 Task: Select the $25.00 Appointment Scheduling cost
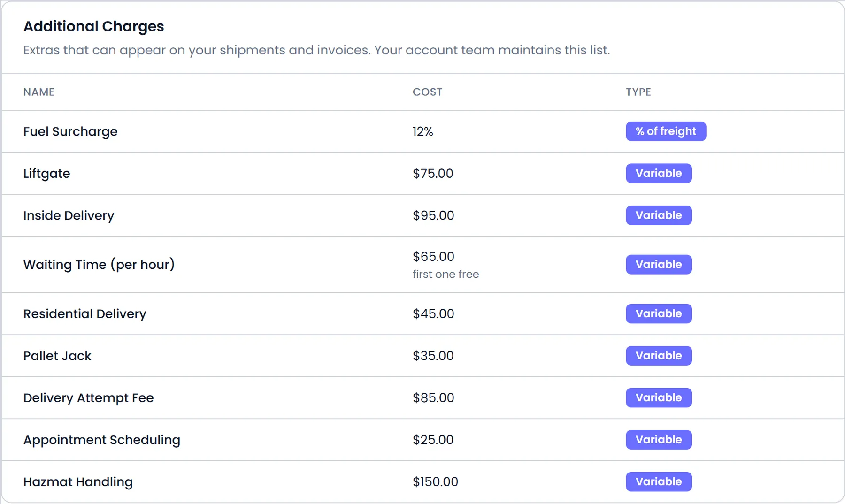tap(433, 440)
